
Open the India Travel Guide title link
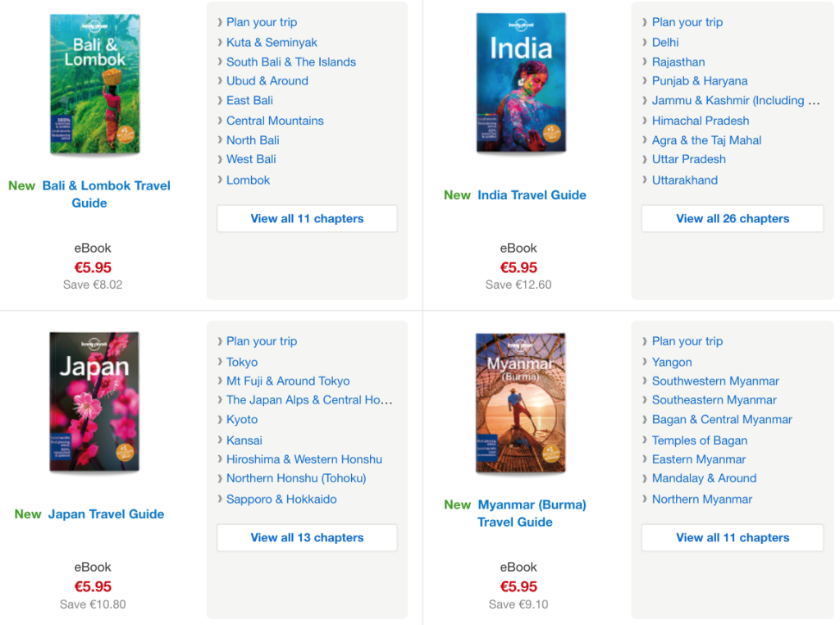pyautogui.click(x=532, y=195)
